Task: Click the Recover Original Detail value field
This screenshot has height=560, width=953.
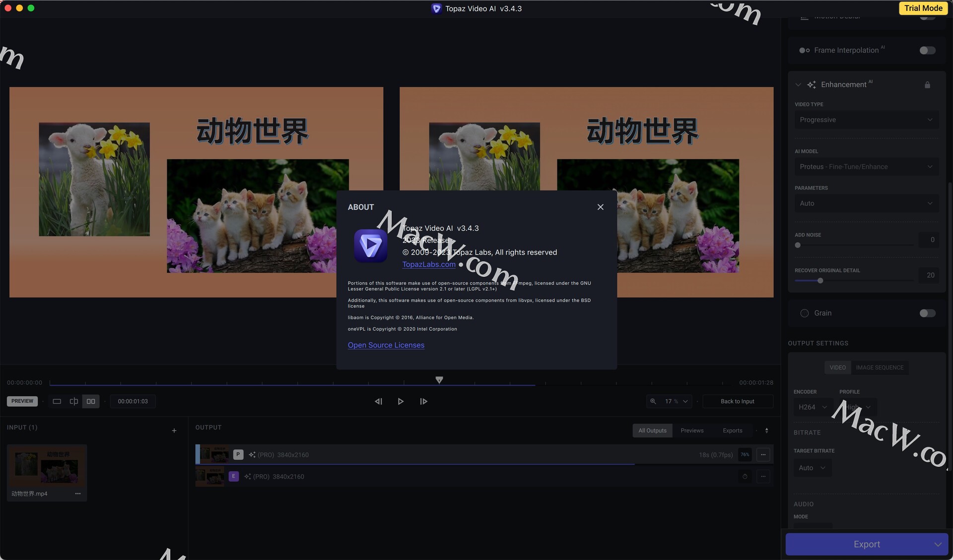Action: [x=928, y=275]
